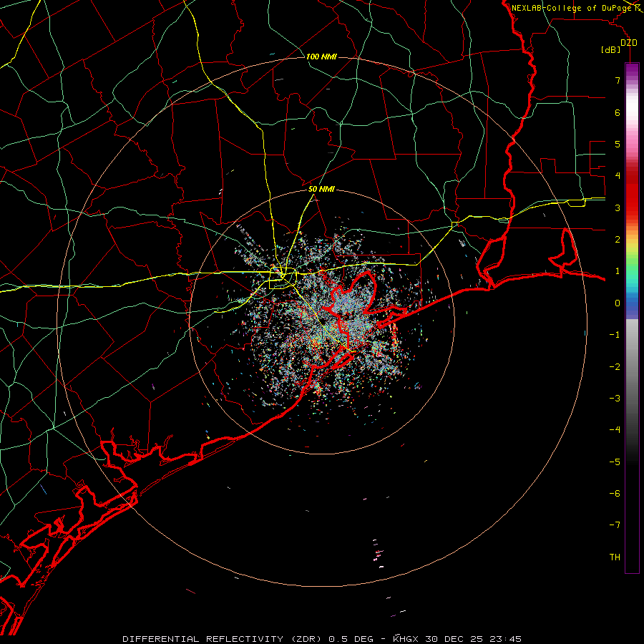Pick the -1 scale label
644x644 pixels.
(615, 335)
